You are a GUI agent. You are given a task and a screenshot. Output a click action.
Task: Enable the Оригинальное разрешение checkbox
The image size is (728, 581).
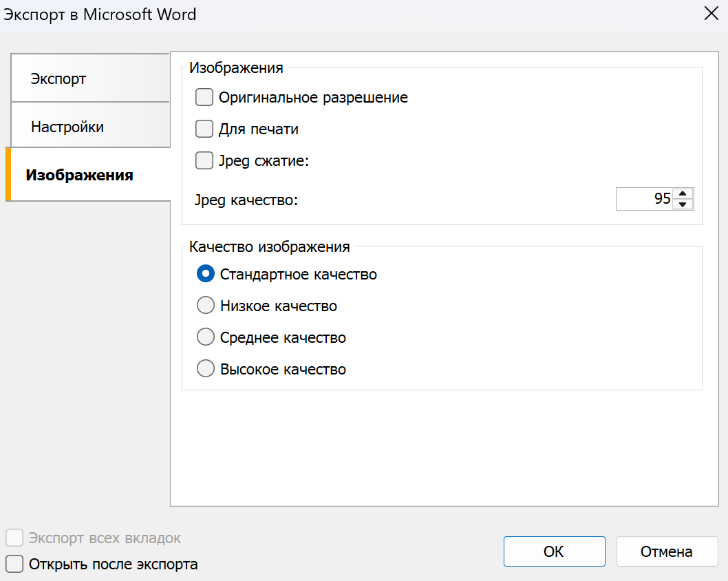pyautogui.click(x=204, y=98)
